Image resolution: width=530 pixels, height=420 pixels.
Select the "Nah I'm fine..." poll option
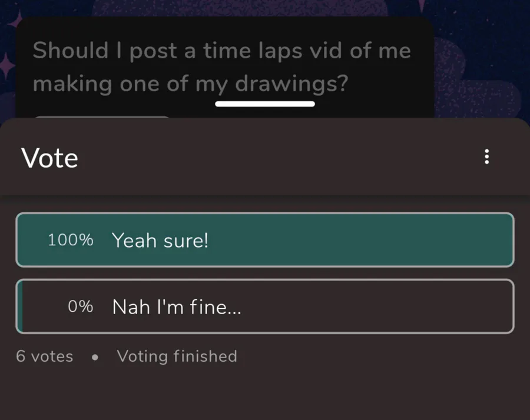pyautogui.click(x=265, y=306)
